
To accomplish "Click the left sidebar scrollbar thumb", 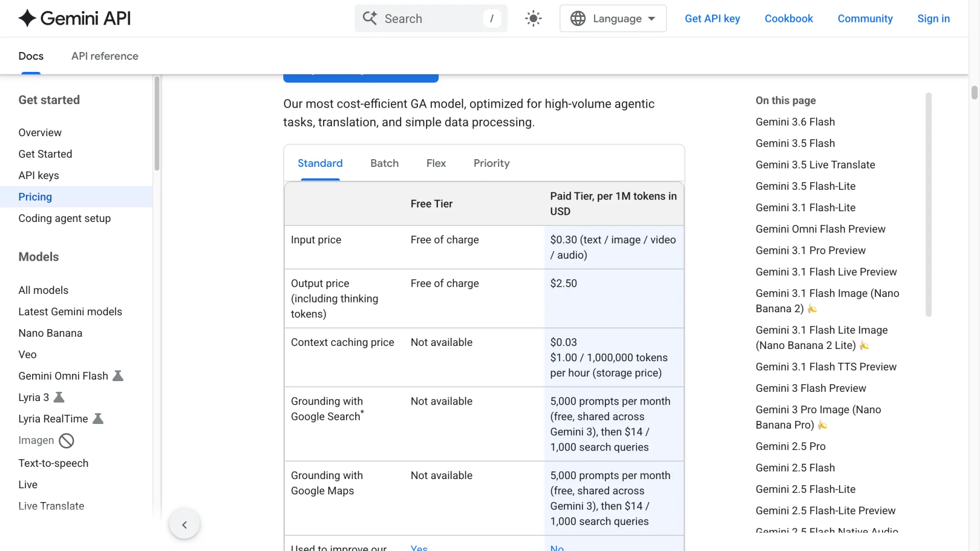I will point(157,123).
